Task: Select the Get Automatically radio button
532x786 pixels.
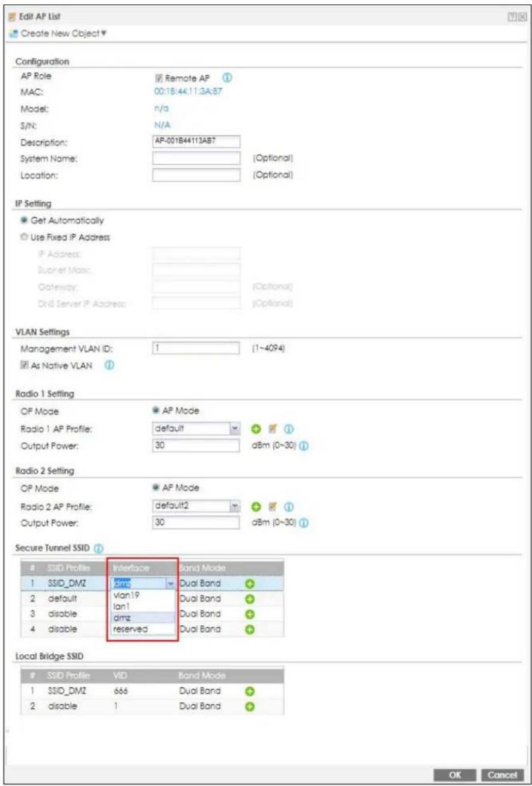Action: coord(23,220)
